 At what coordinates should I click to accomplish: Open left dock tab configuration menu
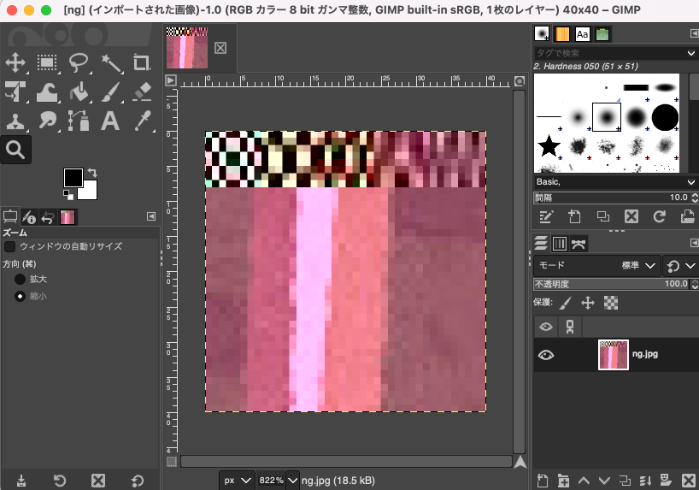[152, 217]
